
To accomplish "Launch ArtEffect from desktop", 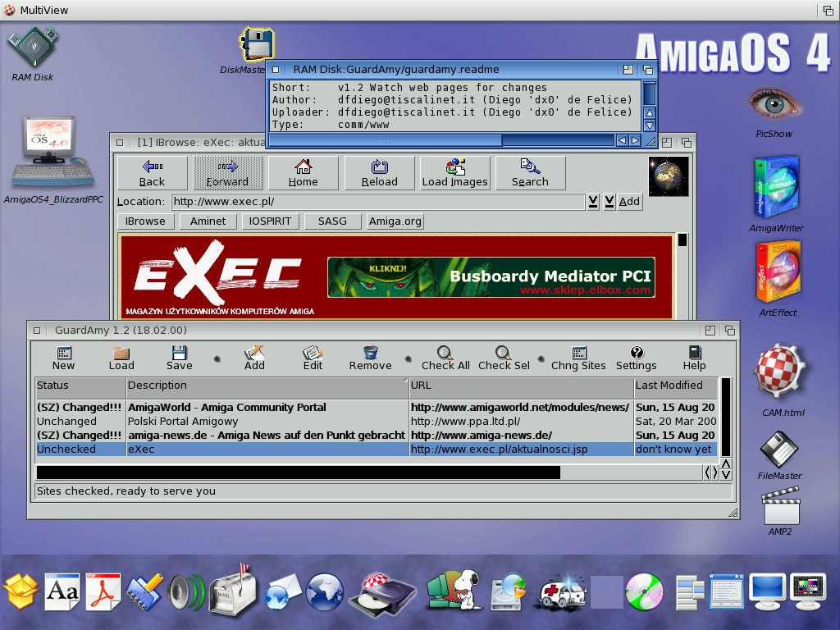I will (778, 279).
